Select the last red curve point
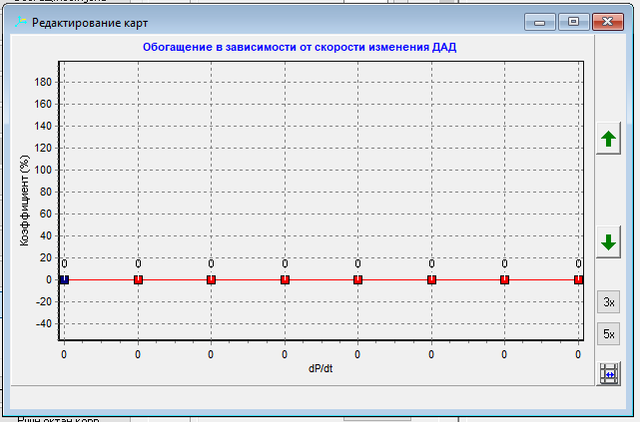Screen dimensions: 640x422 [x=578, y=280]
